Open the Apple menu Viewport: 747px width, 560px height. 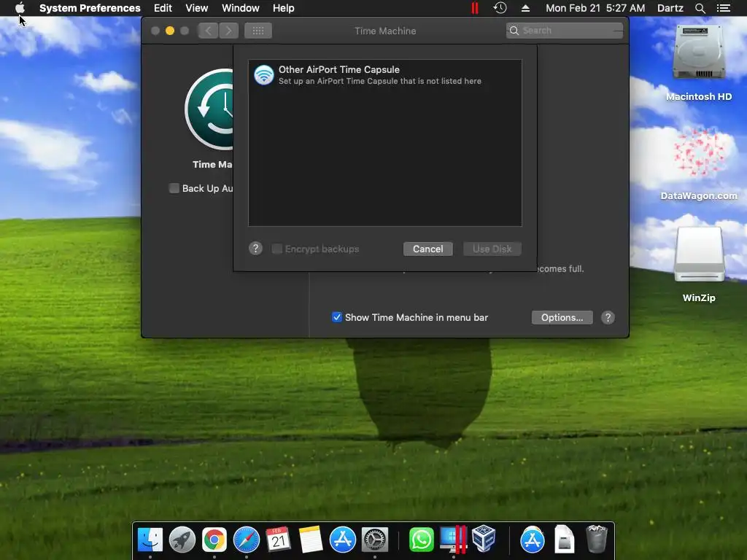click(20, 7)
